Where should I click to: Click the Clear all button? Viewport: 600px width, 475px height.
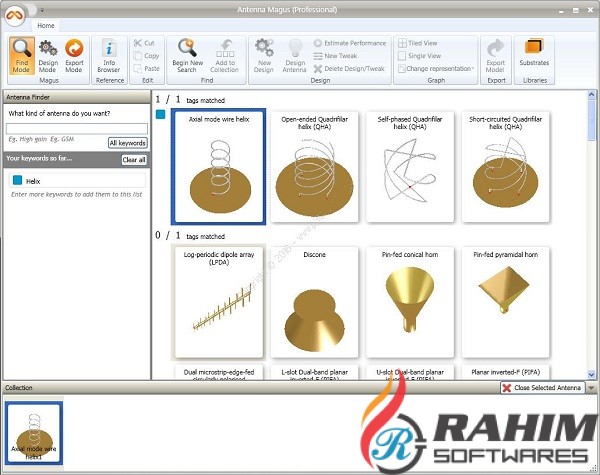point(134,160)
